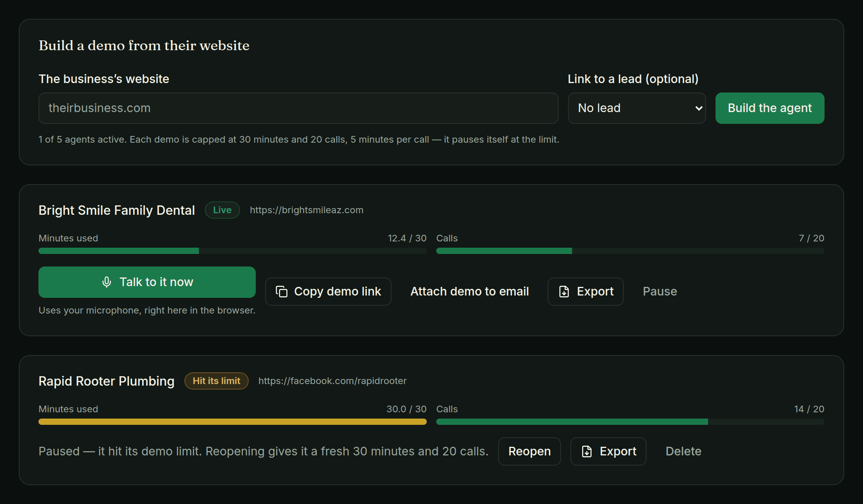Delete the Rapid Rooter Plumbing agent
This screenshot has height=504, width=863.
pyautogui.click(x=683, y=451)
